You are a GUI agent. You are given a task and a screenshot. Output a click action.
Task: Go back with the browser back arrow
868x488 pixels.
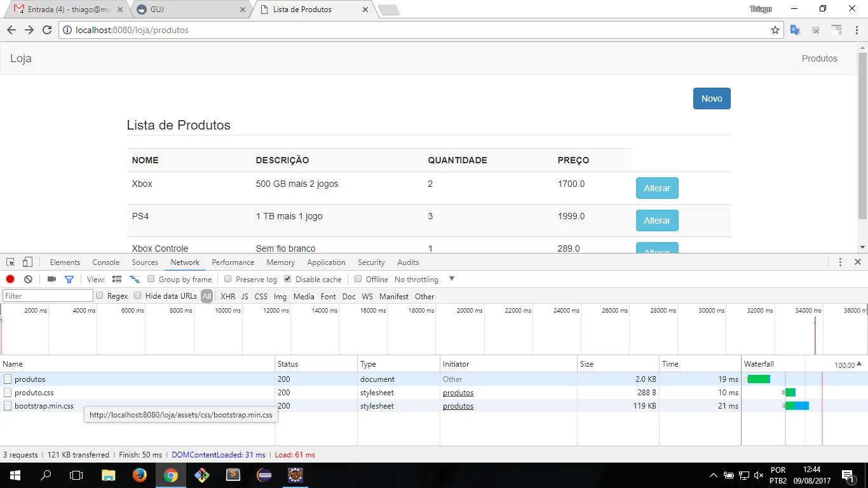click(x=11, y=30)
